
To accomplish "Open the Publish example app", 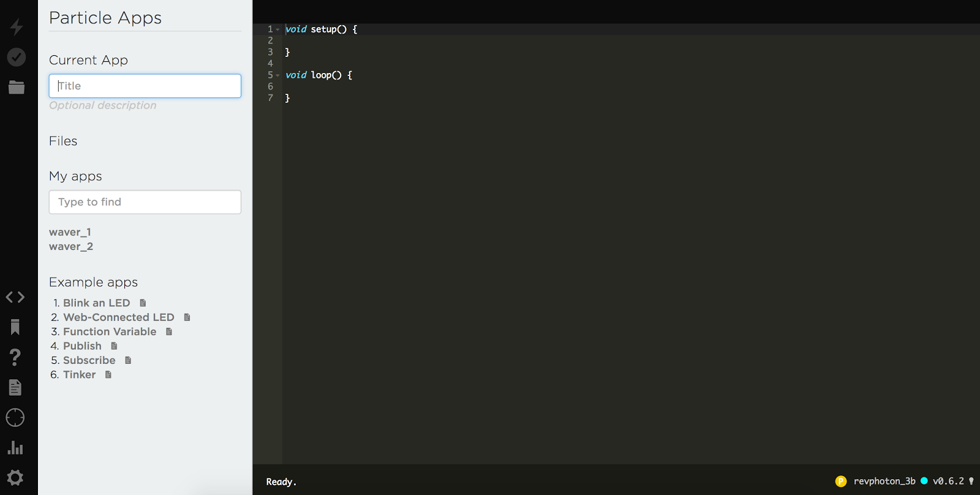I will point(82,346).
